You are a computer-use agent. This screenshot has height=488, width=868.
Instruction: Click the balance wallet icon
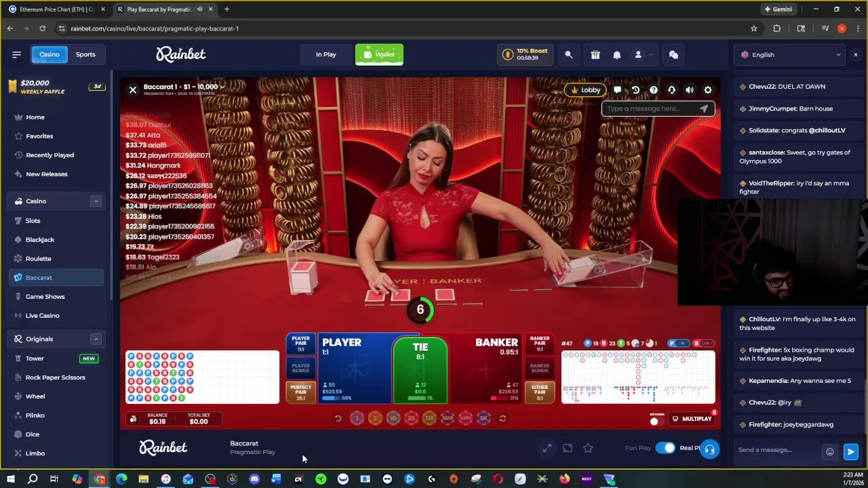pyautogui.click(x=134, y=419)
